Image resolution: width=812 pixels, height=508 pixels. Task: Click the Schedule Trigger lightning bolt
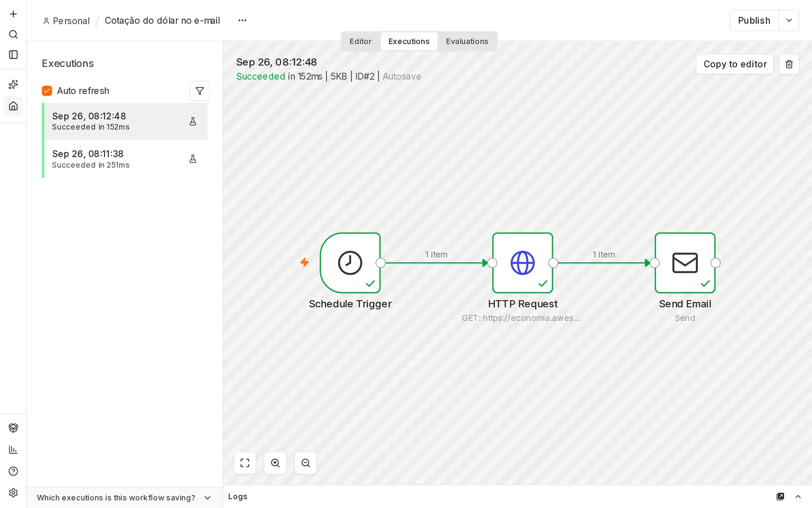(x=304, y=262)
